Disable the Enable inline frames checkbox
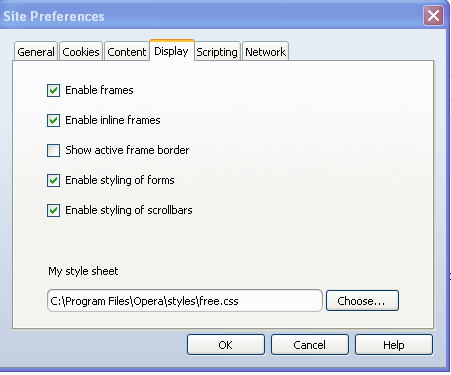This screenshot has width=451, height=375. [53, 120]
